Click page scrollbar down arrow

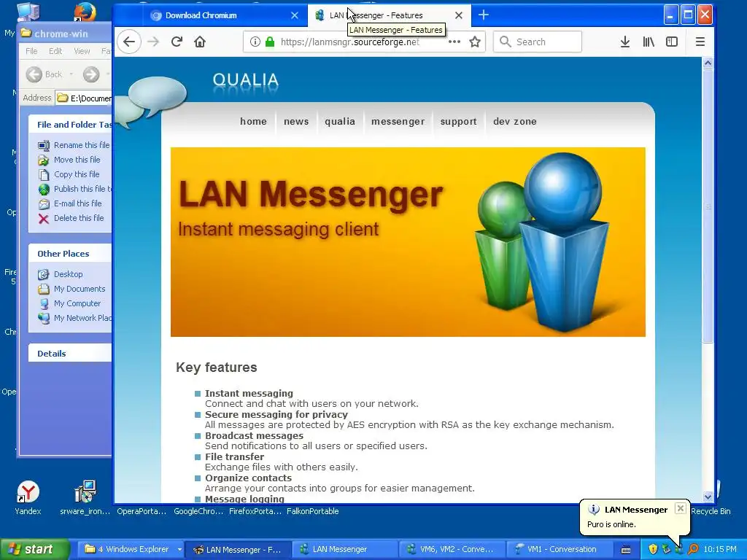click(x=708, y=497)
